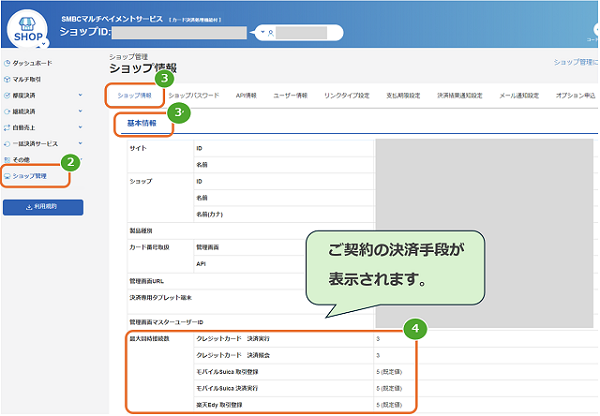
Task: Click the マルチ取引 cube icon
Action: (x=7, y=79)
